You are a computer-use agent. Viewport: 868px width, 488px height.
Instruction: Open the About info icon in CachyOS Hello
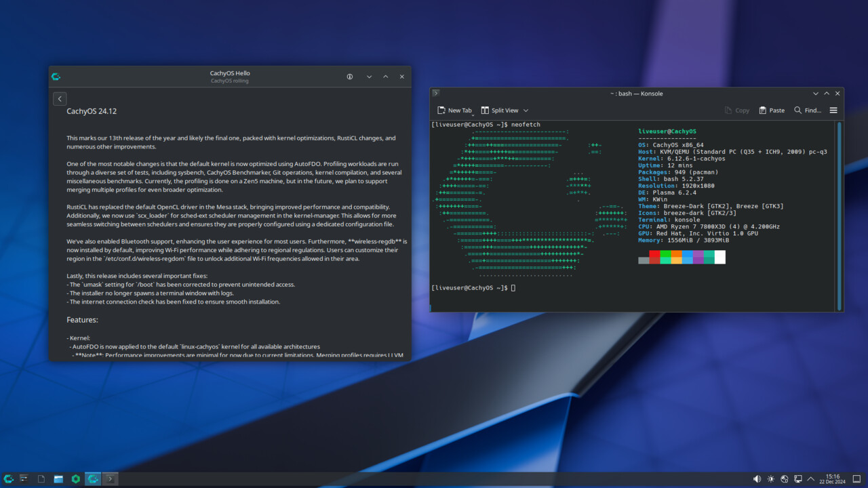[350, 77]
